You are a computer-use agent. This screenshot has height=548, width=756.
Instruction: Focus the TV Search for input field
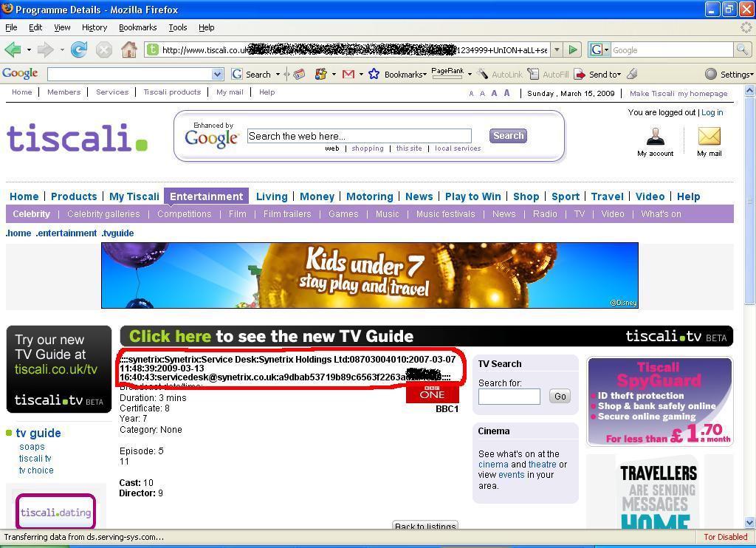[509, 397]
